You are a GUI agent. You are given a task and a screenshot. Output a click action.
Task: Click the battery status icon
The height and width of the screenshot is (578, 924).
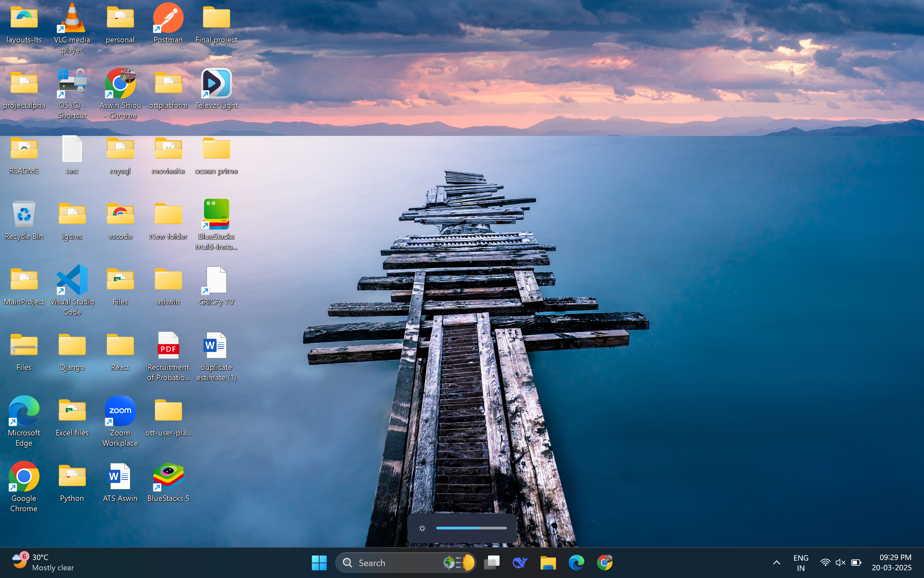[856, 563]
